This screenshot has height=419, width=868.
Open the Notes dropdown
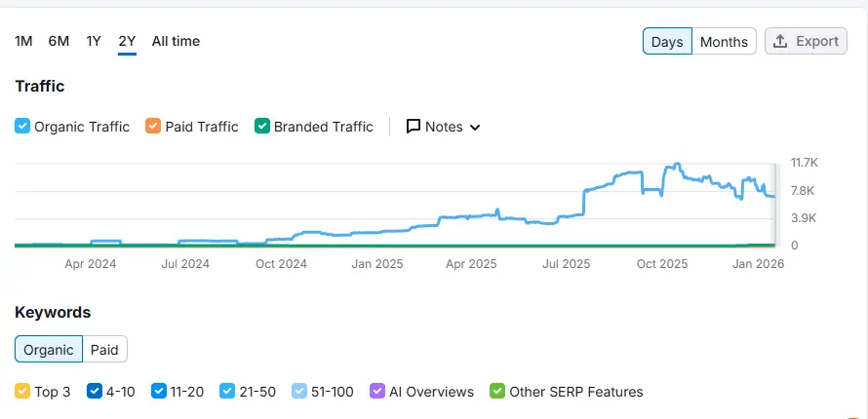click(x=443, y=127)
